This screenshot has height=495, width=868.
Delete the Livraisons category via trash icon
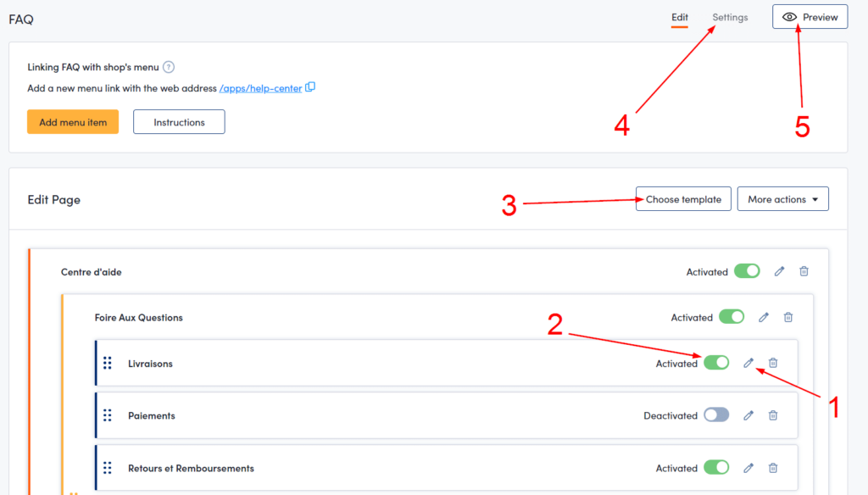(773, 363)
